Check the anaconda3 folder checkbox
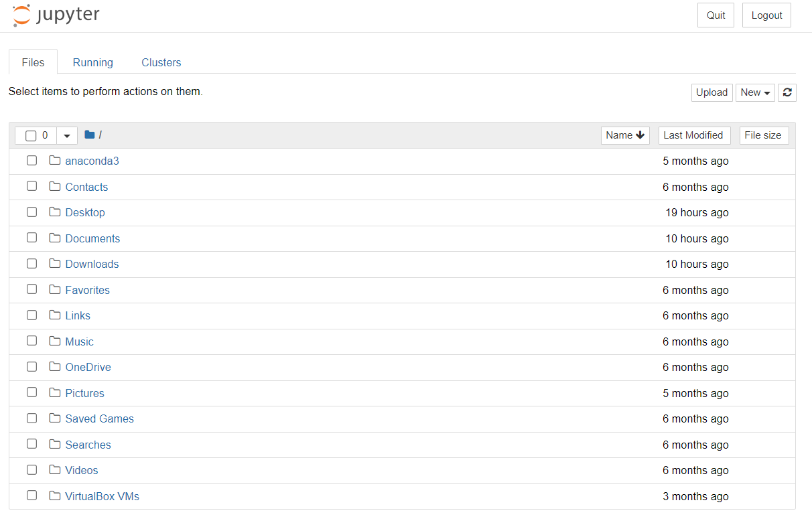 (31, 160)
